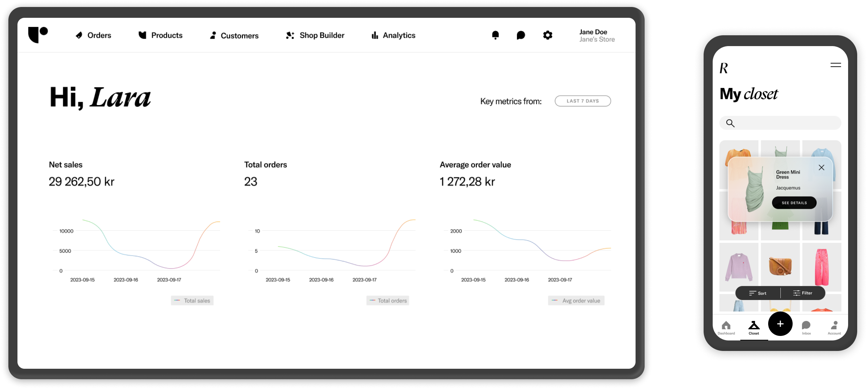
Task: Select the pink trousers thumbnail
Action: coord(822,267)
